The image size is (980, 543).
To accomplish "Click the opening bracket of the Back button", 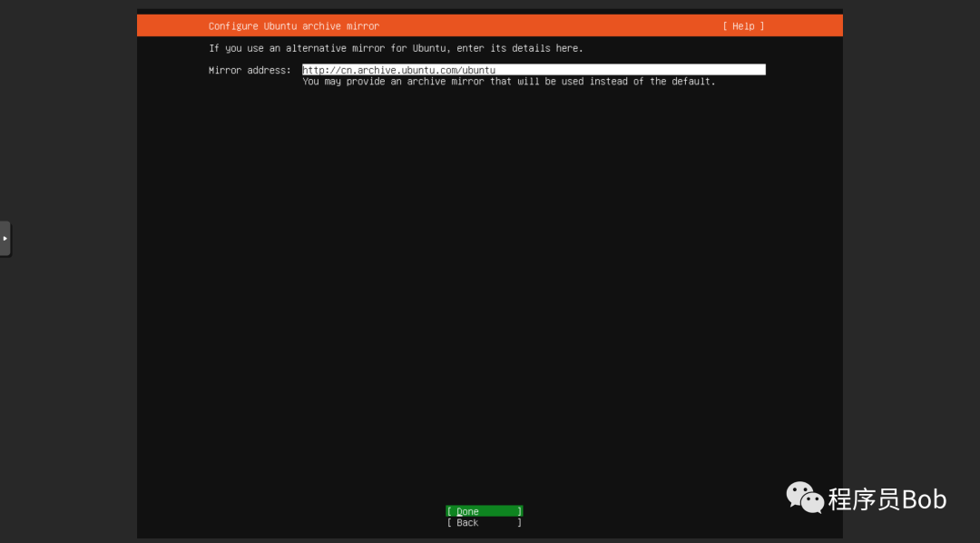I will [449, 522].
